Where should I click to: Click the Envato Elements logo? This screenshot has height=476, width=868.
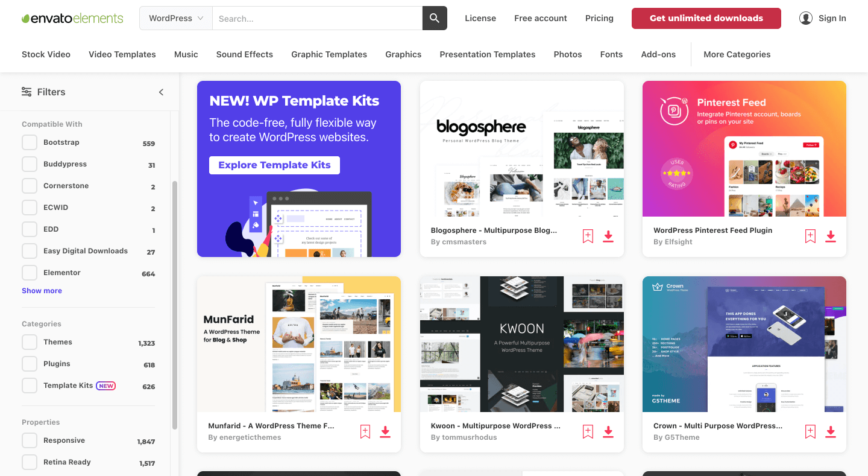(72, 18)
